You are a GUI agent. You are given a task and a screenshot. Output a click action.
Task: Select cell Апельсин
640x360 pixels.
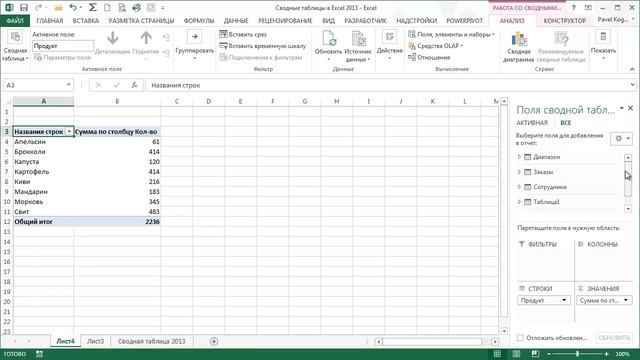(43, 142)
